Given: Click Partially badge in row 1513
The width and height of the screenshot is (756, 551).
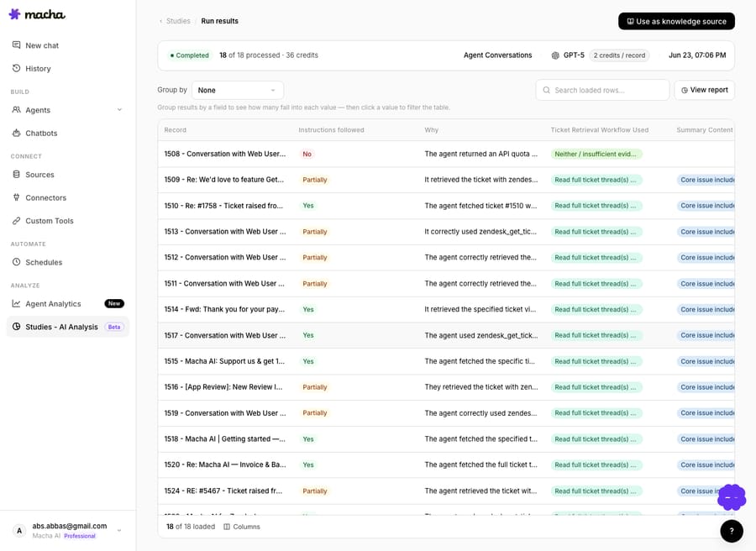Looking at the screenshot, I should (315, 232).
